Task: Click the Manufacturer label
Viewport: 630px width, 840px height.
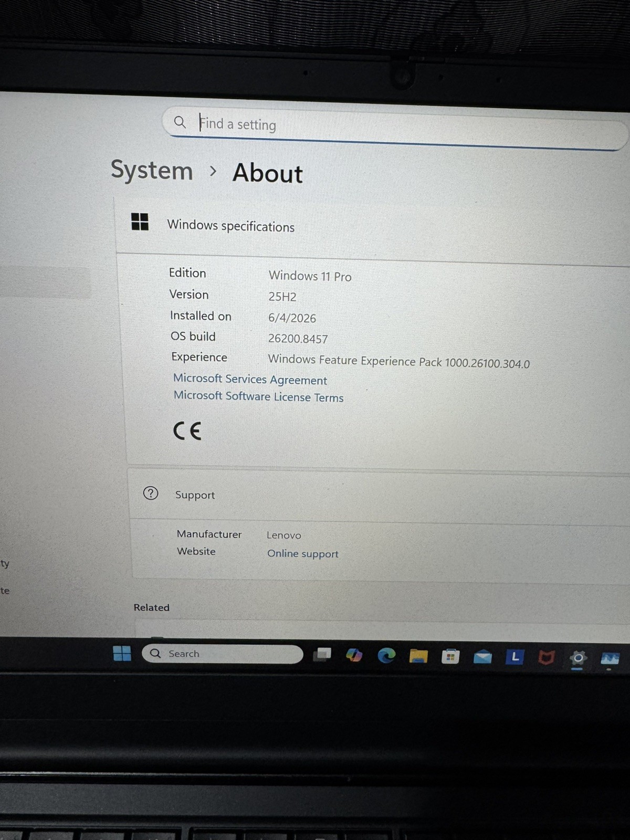Action: (x=209, y=534)
